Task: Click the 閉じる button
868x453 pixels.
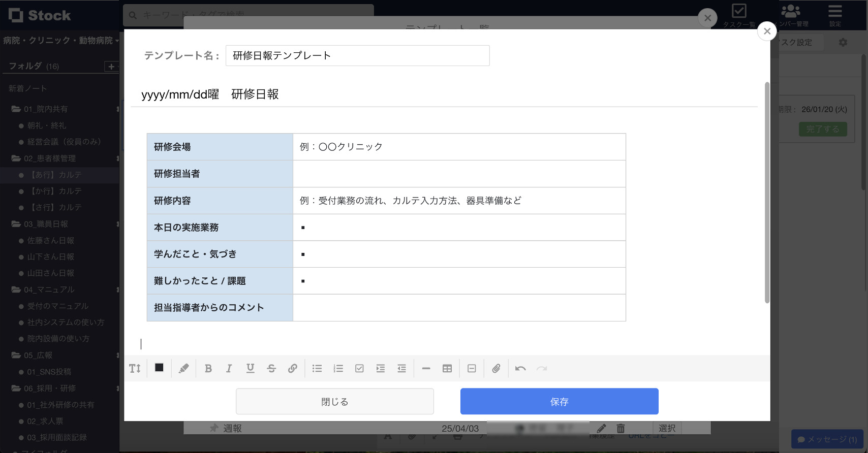Action: 335,402
